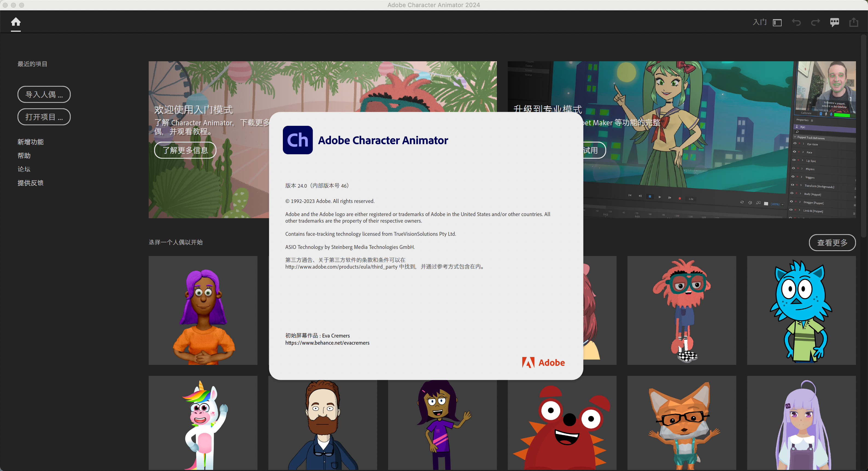Click 导入人偶 import puppet button

44,94
